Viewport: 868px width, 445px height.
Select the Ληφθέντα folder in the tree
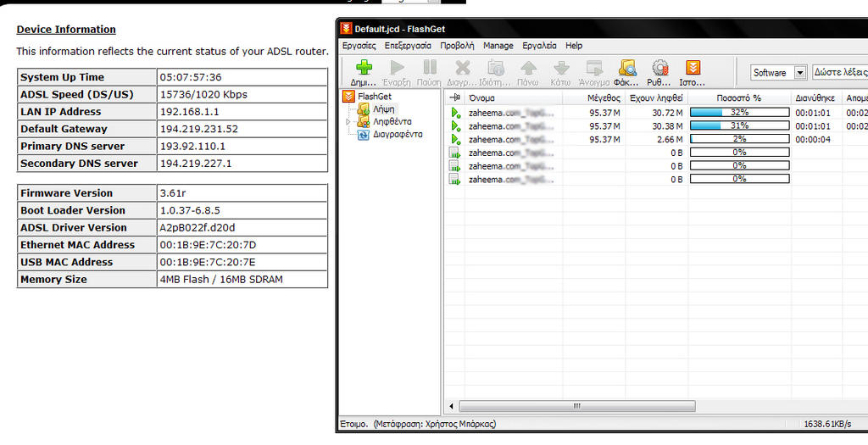point(392,122)
